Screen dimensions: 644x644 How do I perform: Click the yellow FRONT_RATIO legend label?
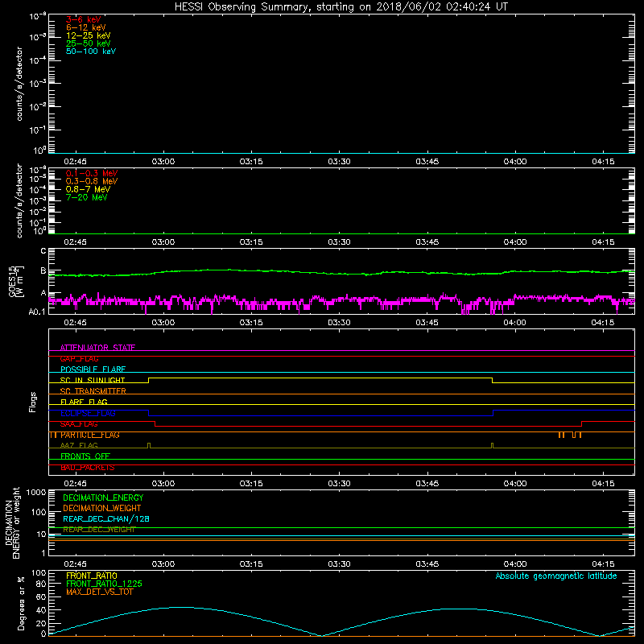pos(92,576)
